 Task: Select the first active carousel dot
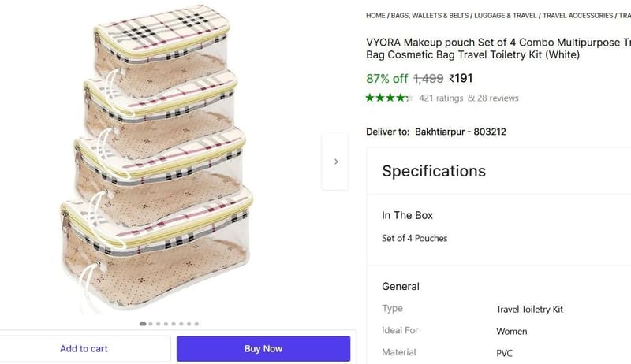143,324
